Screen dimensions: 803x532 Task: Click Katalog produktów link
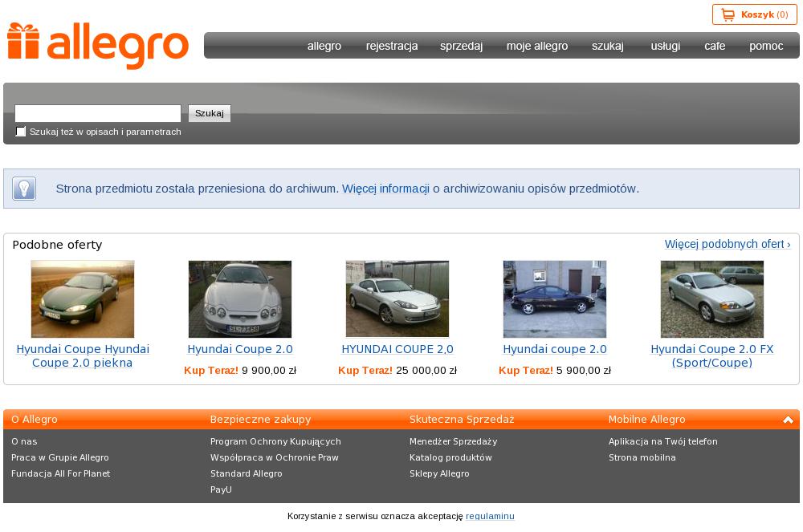coord(450,457)
